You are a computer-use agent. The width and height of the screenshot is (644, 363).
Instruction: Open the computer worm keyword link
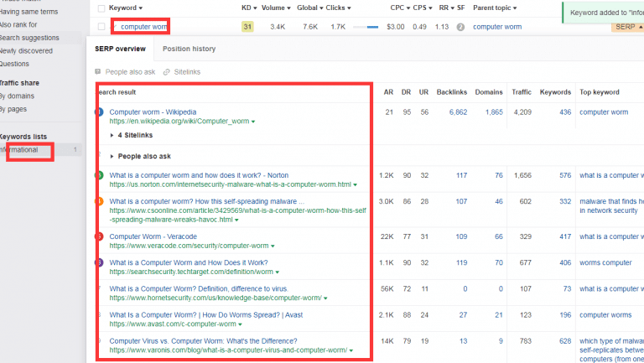pyautogui.click(x=143, y=27)
